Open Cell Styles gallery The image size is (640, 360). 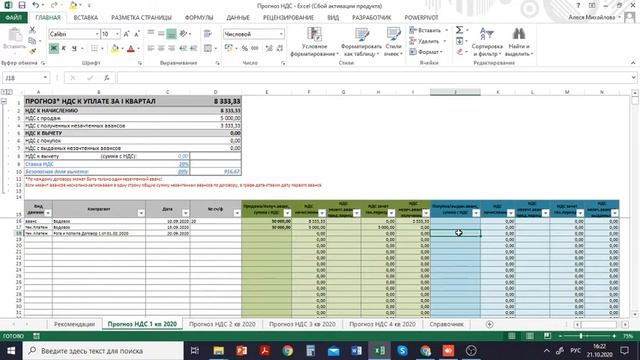point(393,42)
